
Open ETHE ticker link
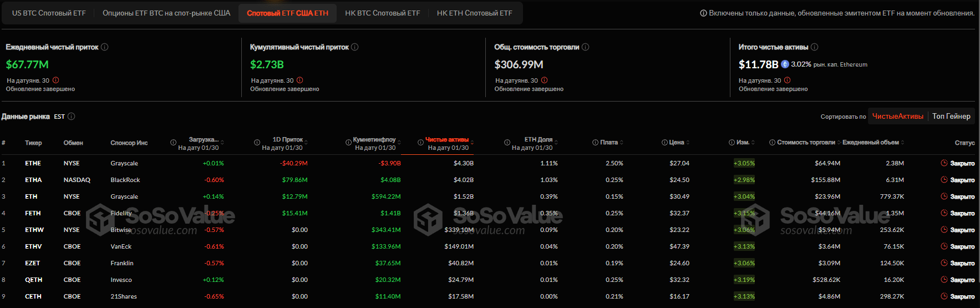(x=33, y=163)
